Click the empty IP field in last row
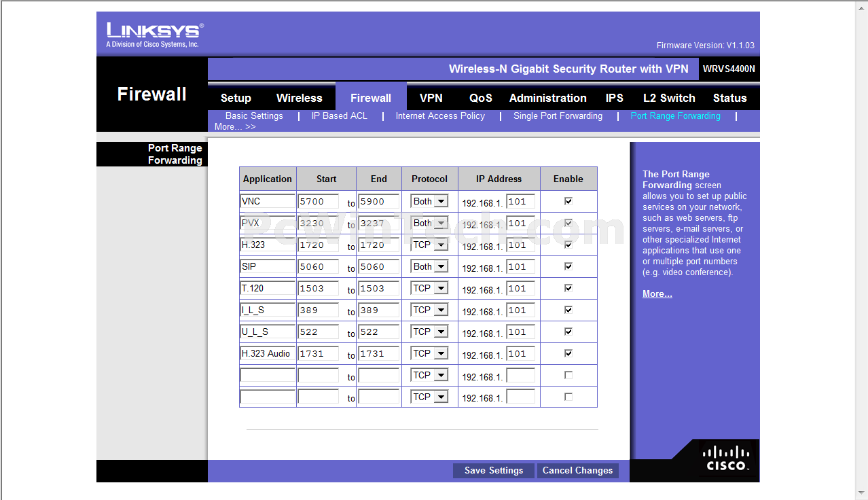The image size is (868, 500). coord(520,397)
